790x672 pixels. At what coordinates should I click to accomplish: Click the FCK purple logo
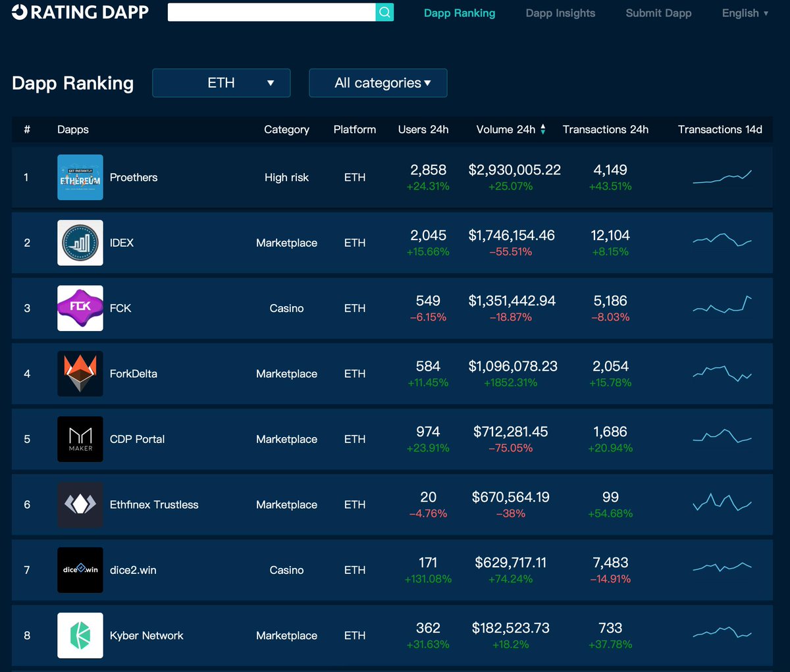[x=80, y=308]
